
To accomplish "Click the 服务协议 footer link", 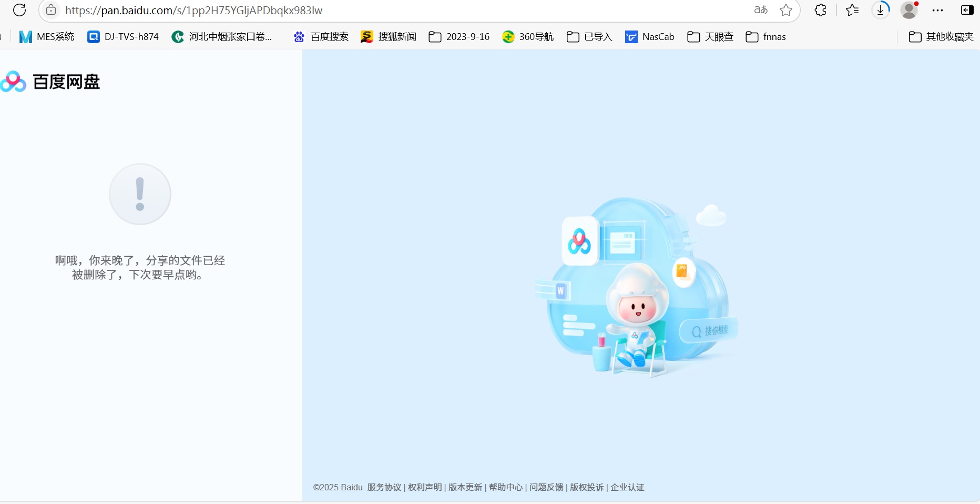I will (384, 487).
